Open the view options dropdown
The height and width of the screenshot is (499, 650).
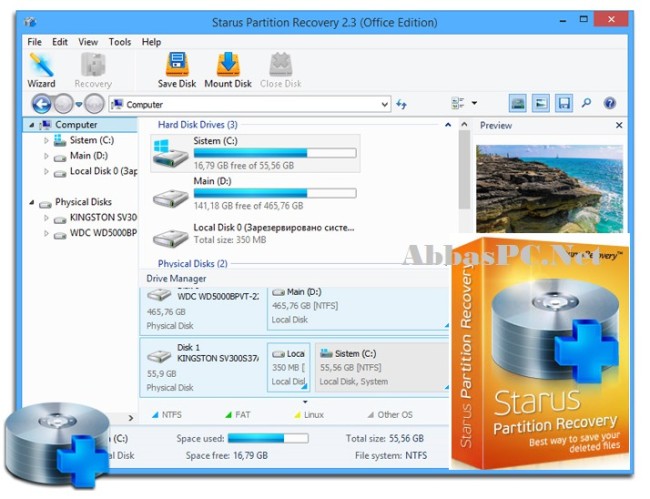pos(474,103)
